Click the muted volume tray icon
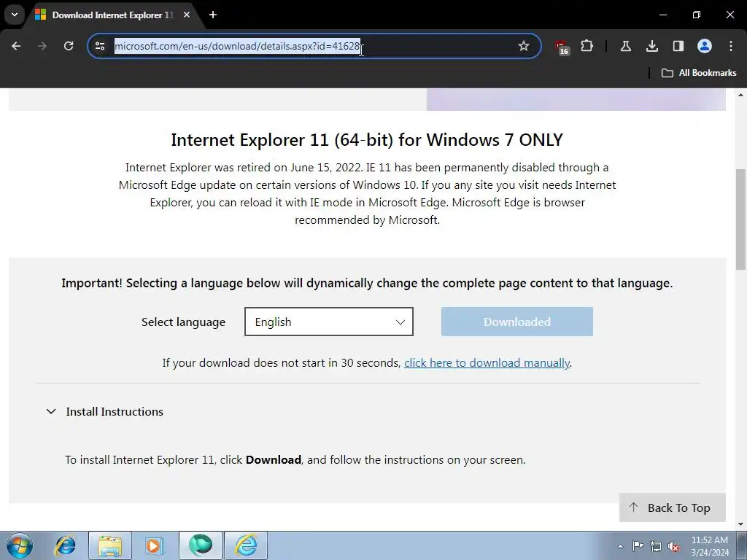This screenshot has width=747, height=560. coord(673,546)
